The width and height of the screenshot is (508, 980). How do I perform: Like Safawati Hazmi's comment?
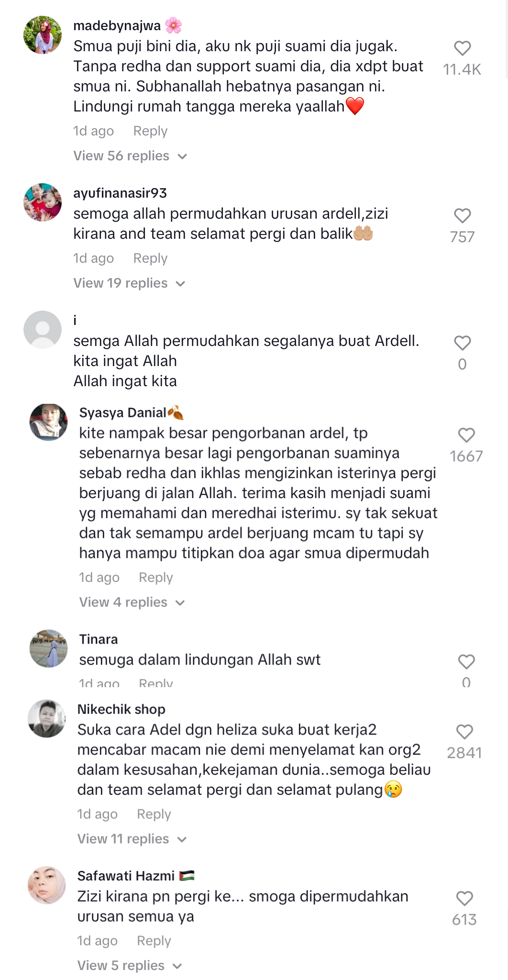(x=464, y=898)
